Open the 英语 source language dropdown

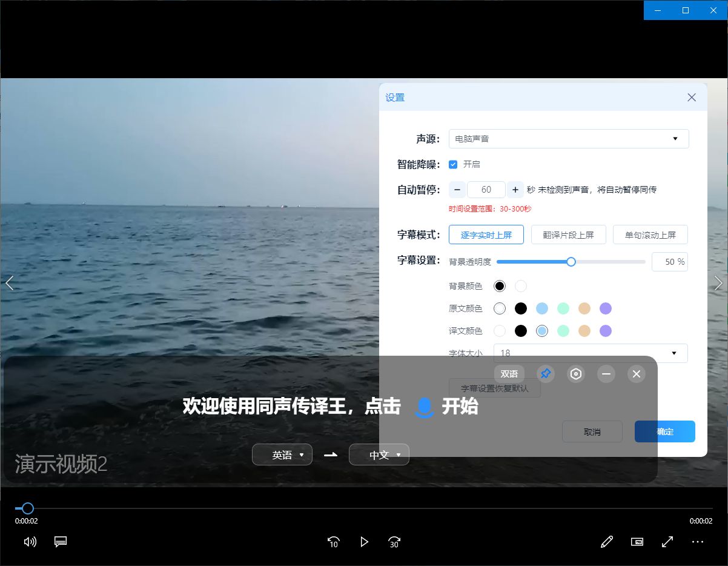pos(282,454)
